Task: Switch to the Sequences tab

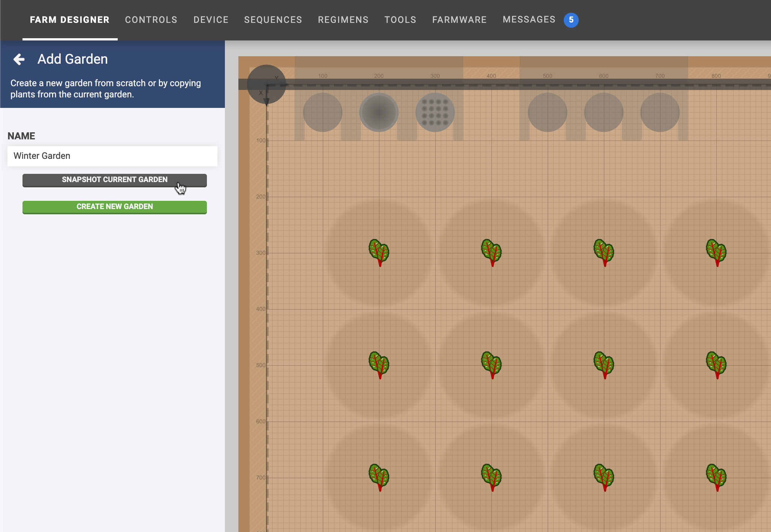Action: pos(273,20)
